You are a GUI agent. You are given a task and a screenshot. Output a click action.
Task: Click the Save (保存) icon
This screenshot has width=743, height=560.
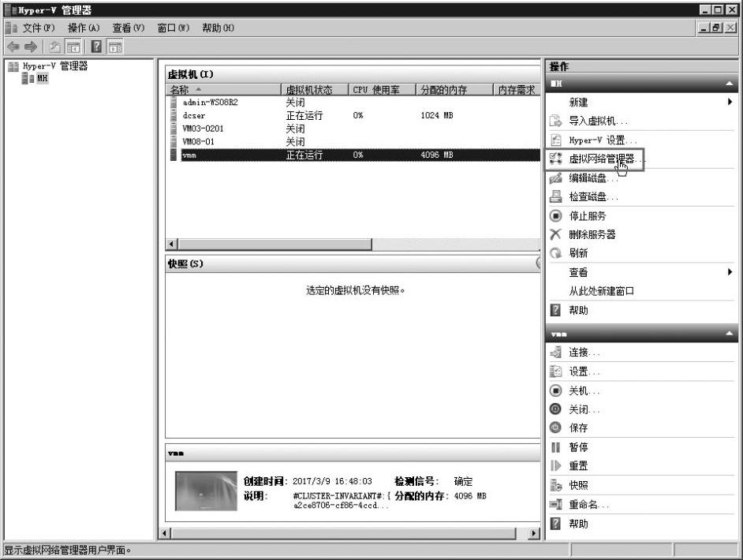[555, 427]
